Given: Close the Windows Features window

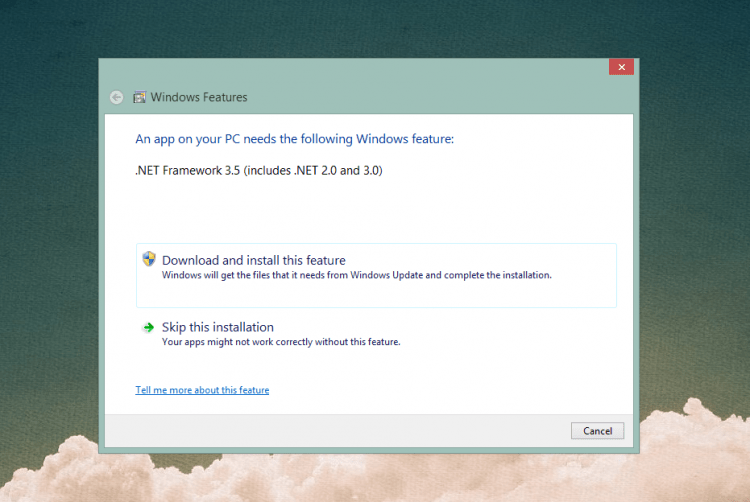Looking at the screenshot, I should 621,67.
